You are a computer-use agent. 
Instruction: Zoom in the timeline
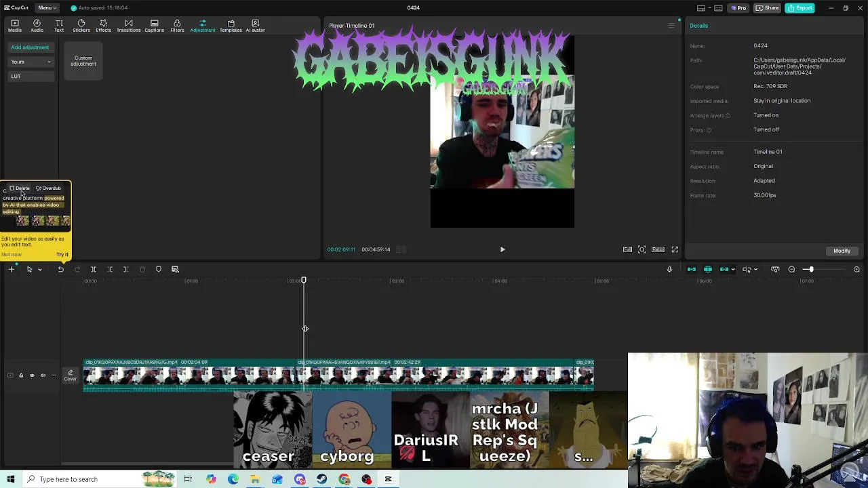click(856, 270)
